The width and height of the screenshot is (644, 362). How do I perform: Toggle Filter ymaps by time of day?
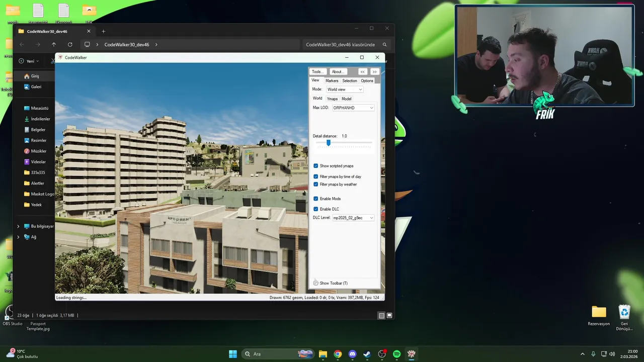(316, 176)
